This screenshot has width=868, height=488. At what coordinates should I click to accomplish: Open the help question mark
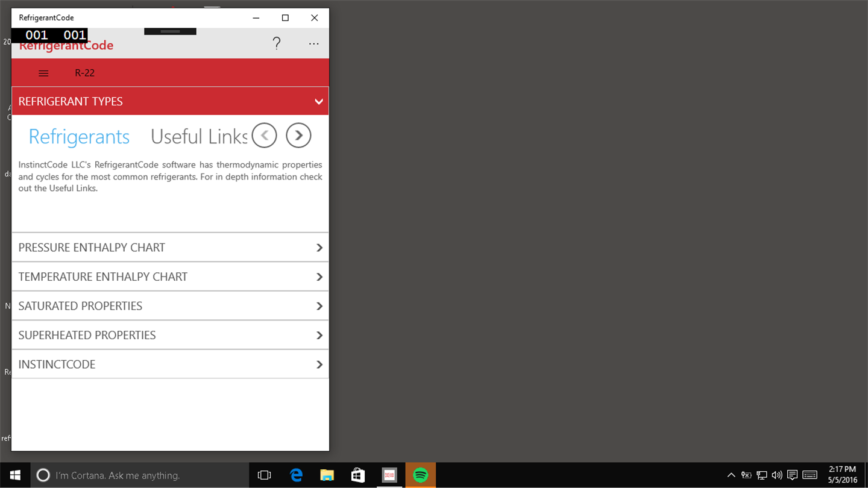click(x=277, y=43)
